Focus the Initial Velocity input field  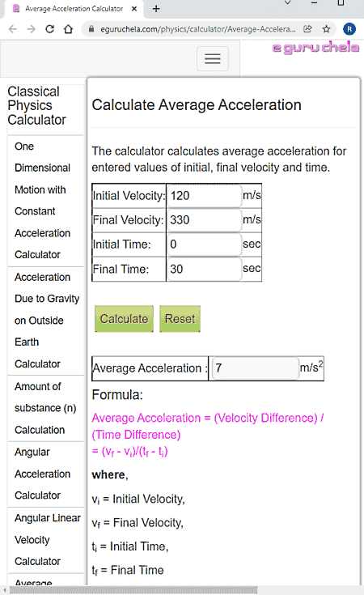[204, 196]
